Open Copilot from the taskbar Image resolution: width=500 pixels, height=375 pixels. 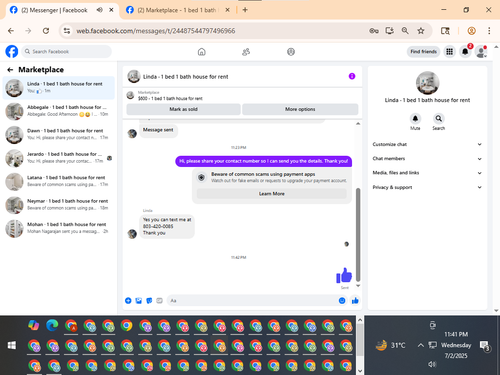click(34, 325)
